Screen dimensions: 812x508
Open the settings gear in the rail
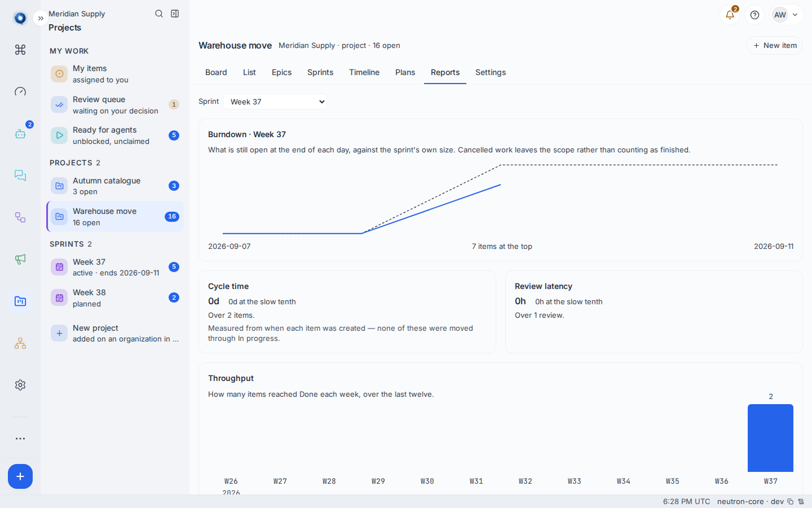click(20, 385)
